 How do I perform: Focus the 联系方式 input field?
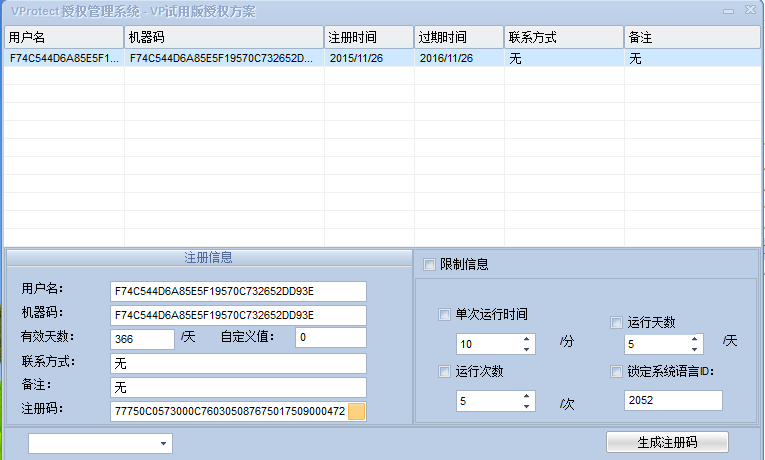(238, 363)
